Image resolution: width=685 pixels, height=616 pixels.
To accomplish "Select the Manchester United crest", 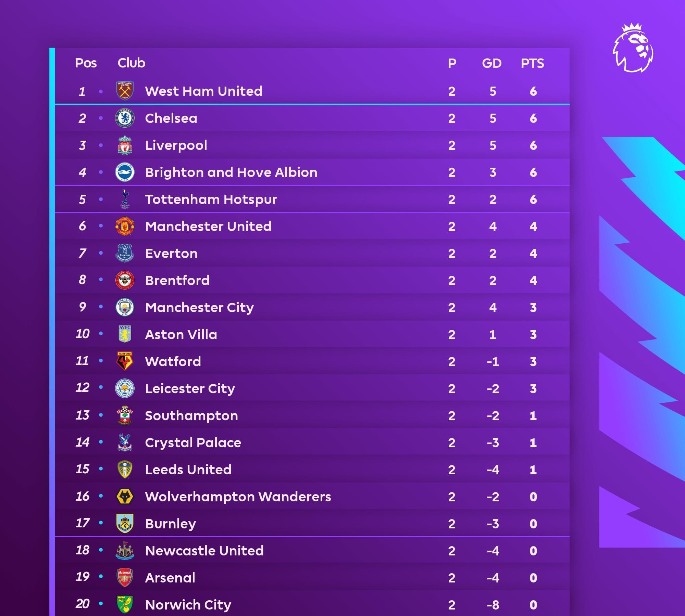I will click(x=125, y=226).
